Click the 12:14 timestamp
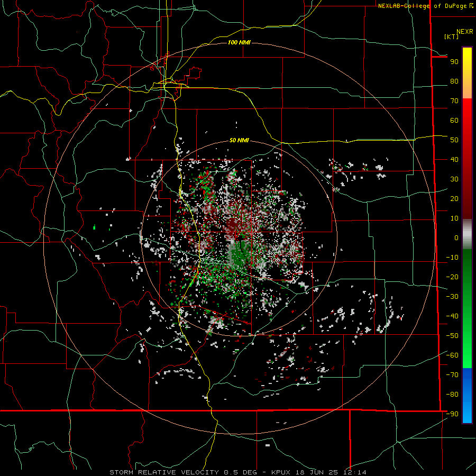The height and width of the screenshot is (476, 476). [354, 472]
